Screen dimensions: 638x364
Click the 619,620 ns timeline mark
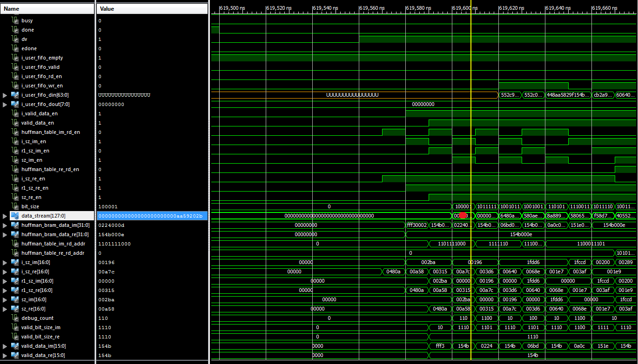click(x=511, y=8)
